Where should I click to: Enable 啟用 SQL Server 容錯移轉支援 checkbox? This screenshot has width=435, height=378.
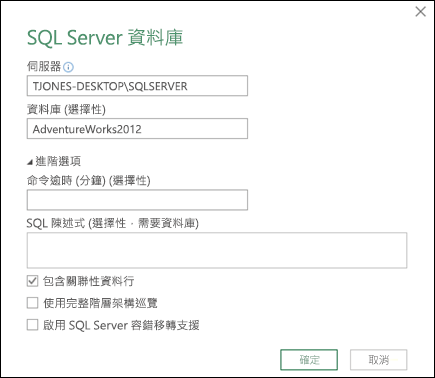point(32,325)
